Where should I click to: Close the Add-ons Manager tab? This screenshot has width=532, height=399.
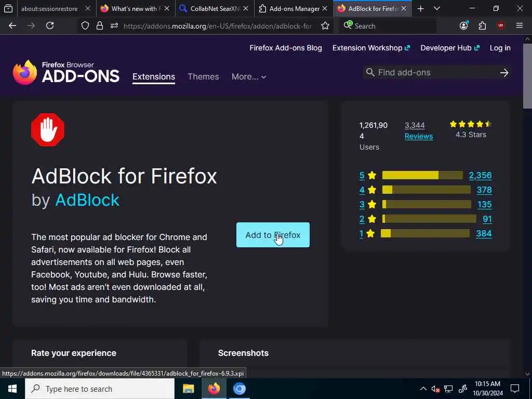pyautogui.click(x=325, y=8)
